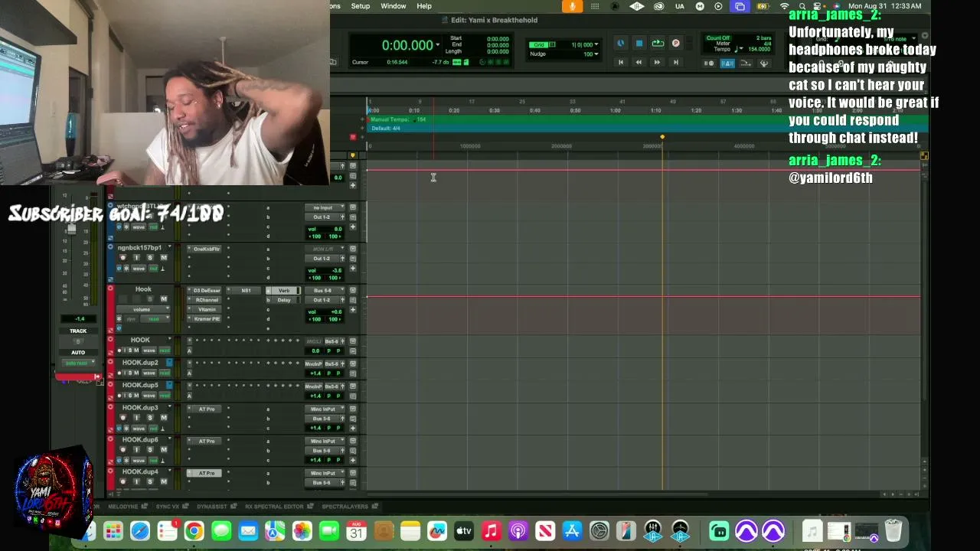This screenshot has height=551, width=980.
Task: Open the HOOK.dup3 track name dropdown
Action: (169, 408)
